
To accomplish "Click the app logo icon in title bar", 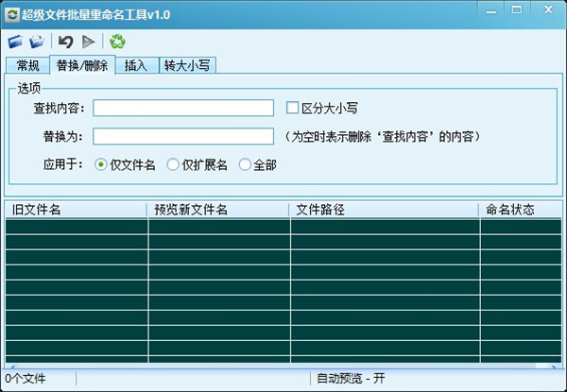I will 12,14.
